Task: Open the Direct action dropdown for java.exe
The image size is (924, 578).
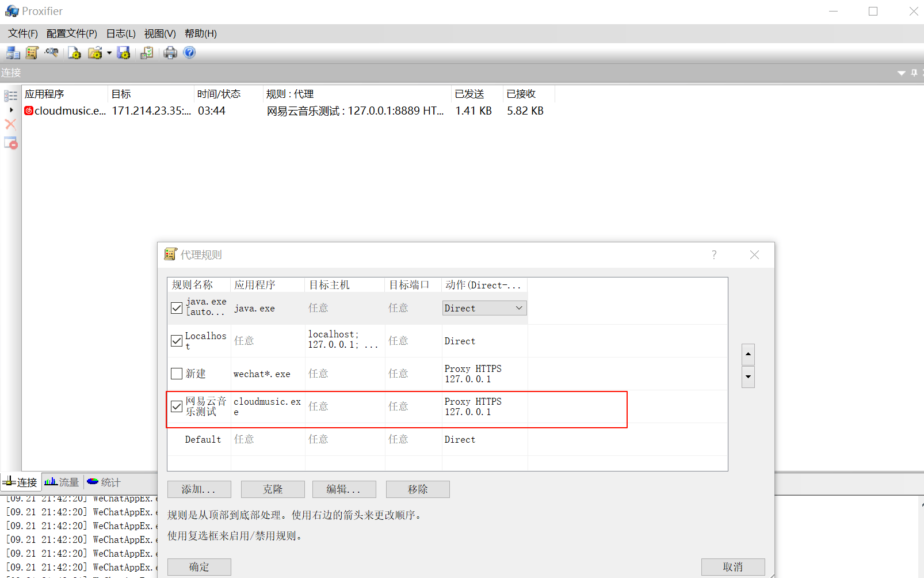Action: 484,308
